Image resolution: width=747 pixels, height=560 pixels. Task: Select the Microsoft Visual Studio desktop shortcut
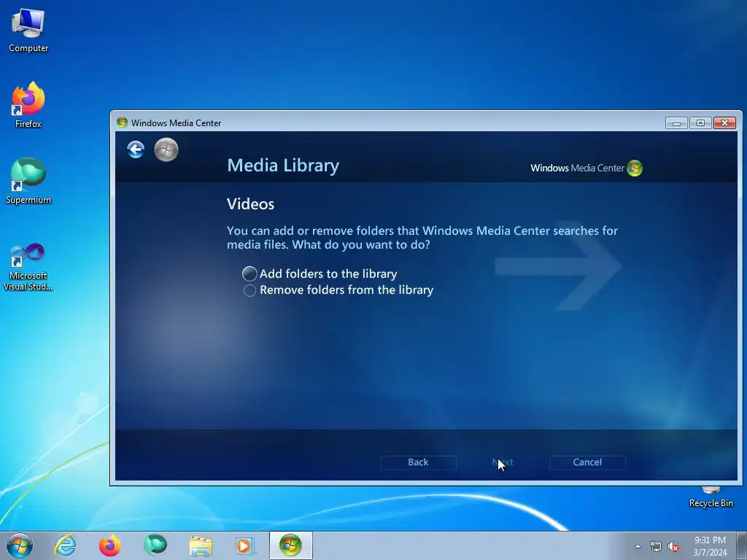[28, 267]
